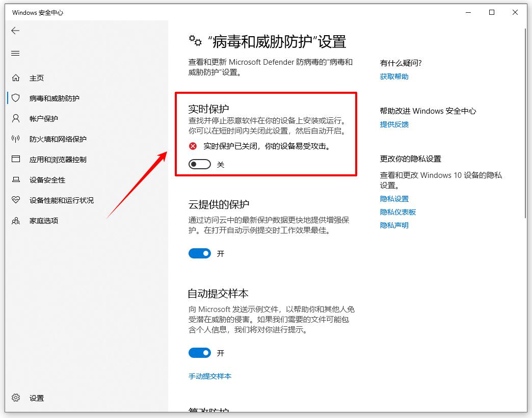Click the signal icon for 防火墙和网络保护
Image resolution: width=532 pixels, height=418 pixels.
point(16,139)
